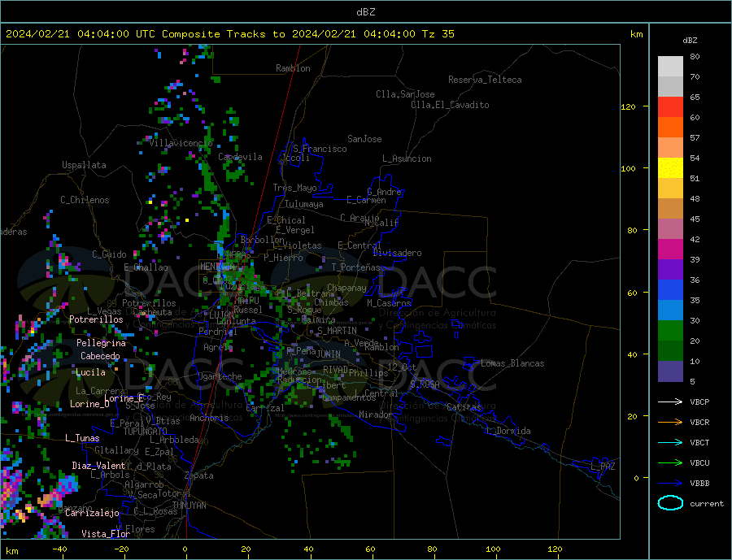This screenshot has width=732, height=560.
Task: Click the white VBCP arrow legend icon
Action: (670, 402)
